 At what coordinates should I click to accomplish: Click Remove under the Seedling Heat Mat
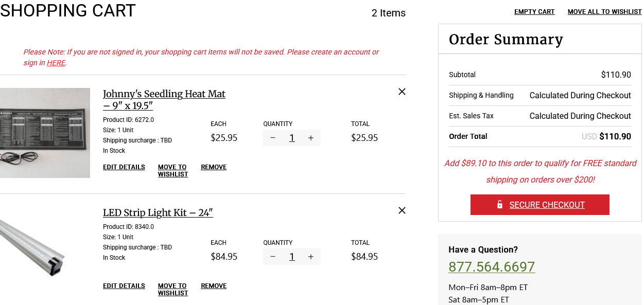[214, 167]
